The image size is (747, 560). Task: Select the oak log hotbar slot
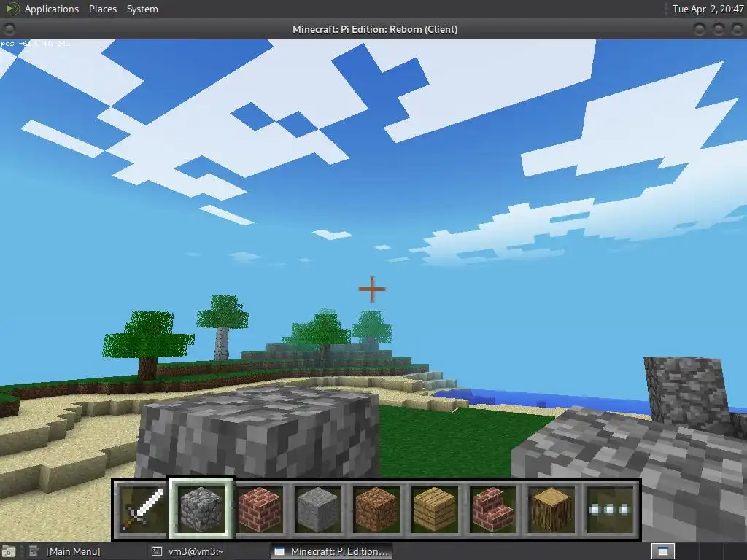pyautogui.click(x=551, y=510)
